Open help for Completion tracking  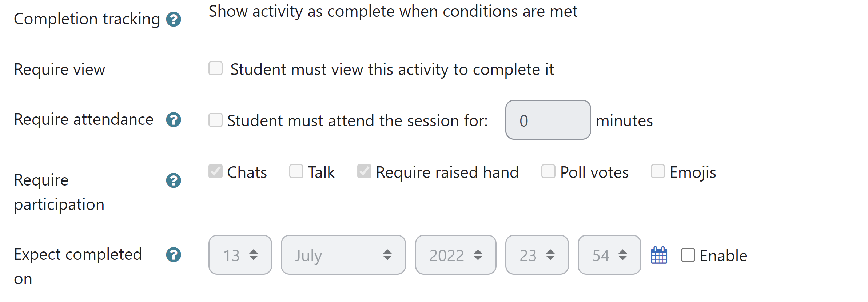point(174,19)
